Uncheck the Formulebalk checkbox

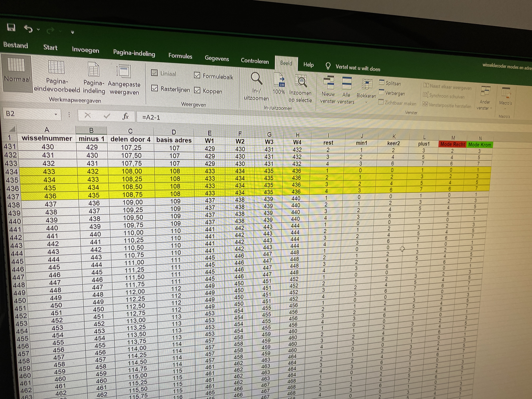point(197,75)
